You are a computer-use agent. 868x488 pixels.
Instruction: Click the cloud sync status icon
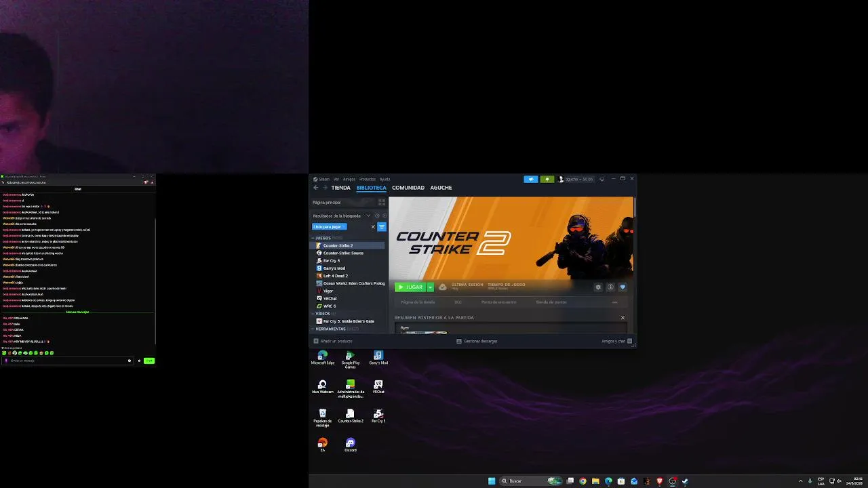coord(443,287)
